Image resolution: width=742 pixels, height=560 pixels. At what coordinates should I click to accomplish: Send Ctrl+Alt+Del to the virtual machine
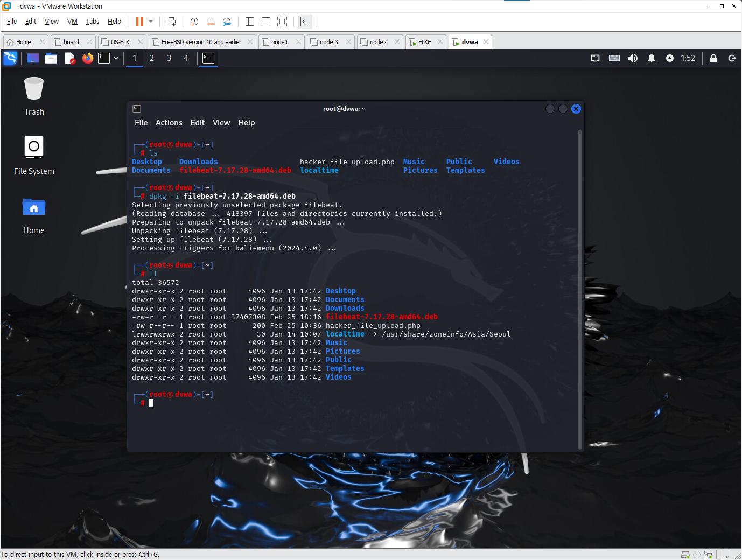171,22
